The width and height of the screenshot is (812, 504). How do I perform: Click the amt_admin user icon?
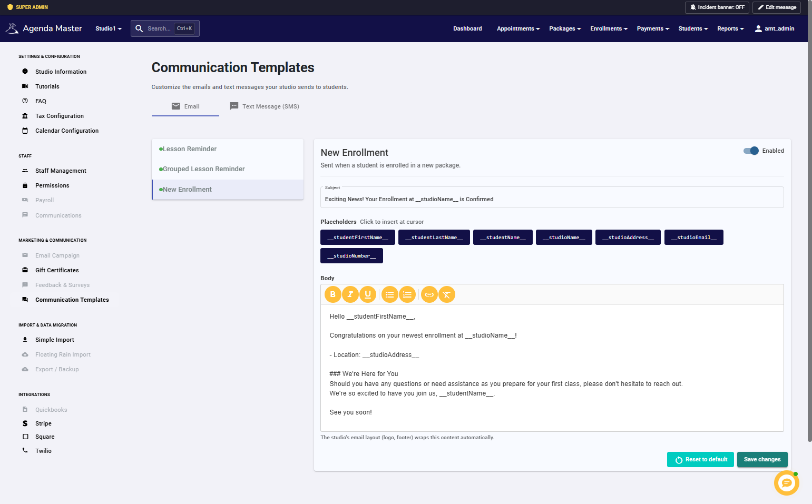tap(758, 28)
